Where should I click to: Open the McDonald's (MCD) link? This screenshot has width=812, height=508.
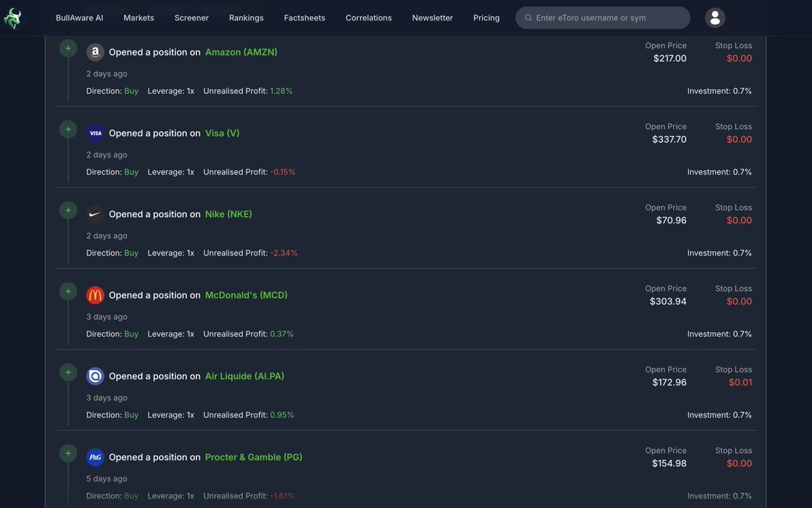coord(246,295)
